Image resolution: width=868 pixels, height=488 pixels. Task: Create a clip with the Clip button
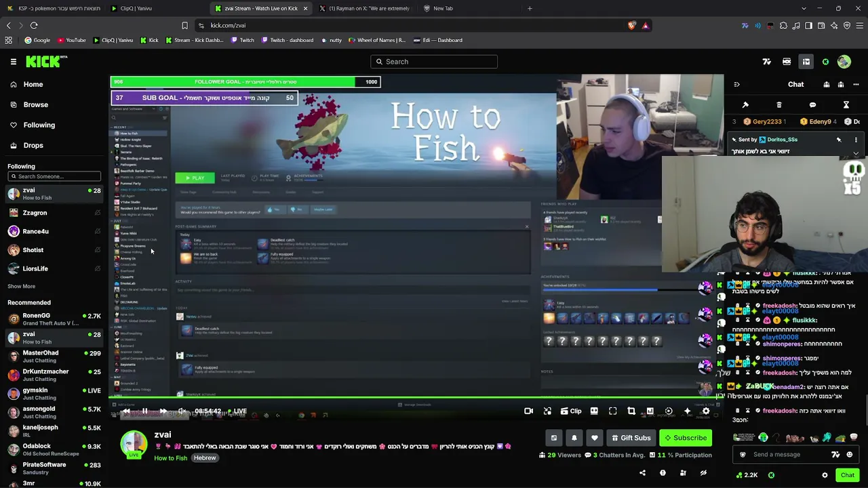(x=571, y=411)
